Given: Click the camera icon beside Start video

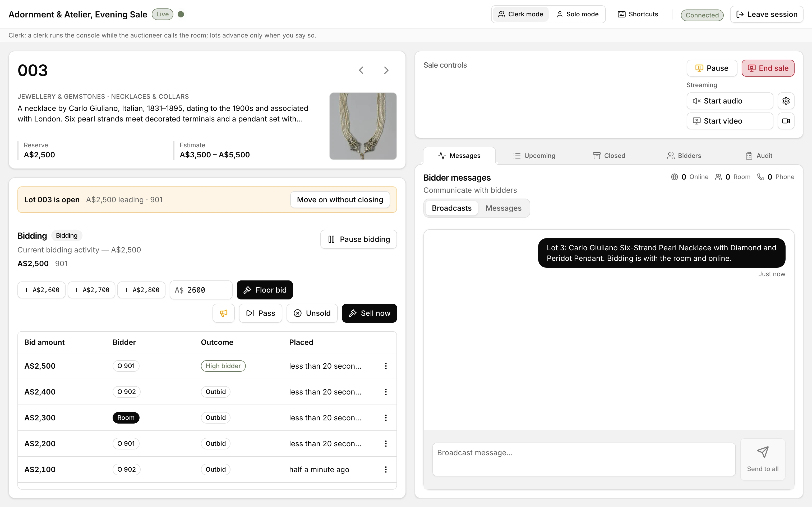Looking at the screenshot, I should click(786, 121).
